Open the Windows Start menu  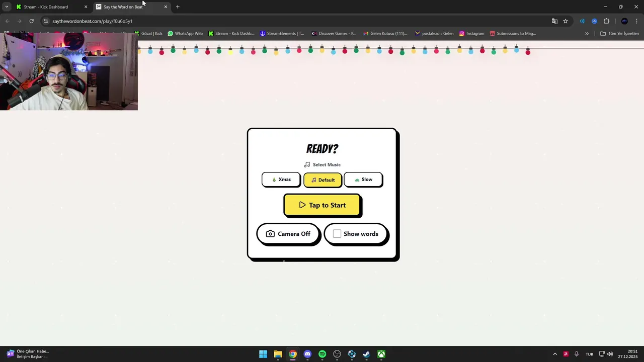pyautogui.click(x=263, y=354)
